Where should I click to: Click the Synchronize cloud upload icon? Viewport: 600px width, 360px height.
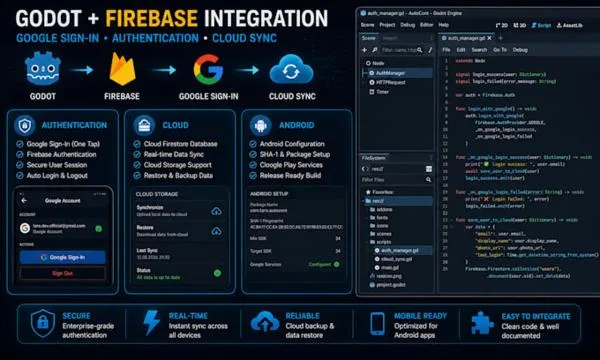(x=217, y=211)
